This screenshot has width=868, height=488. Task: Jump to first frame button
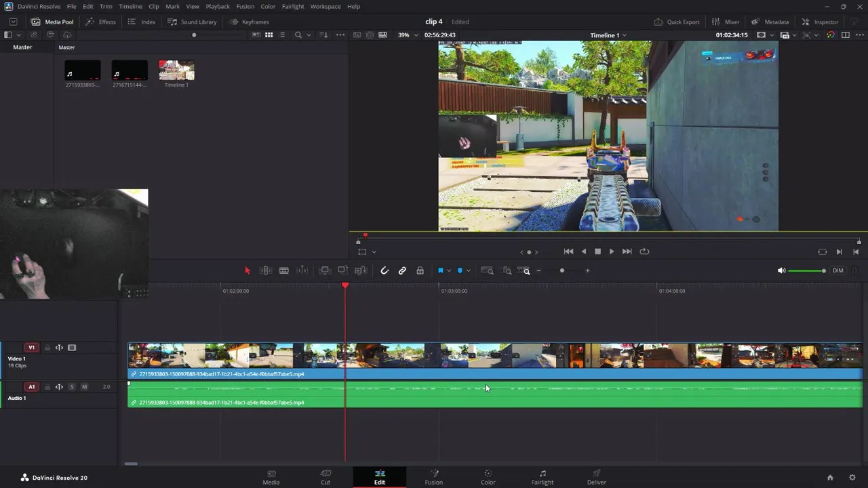[568, 251]
